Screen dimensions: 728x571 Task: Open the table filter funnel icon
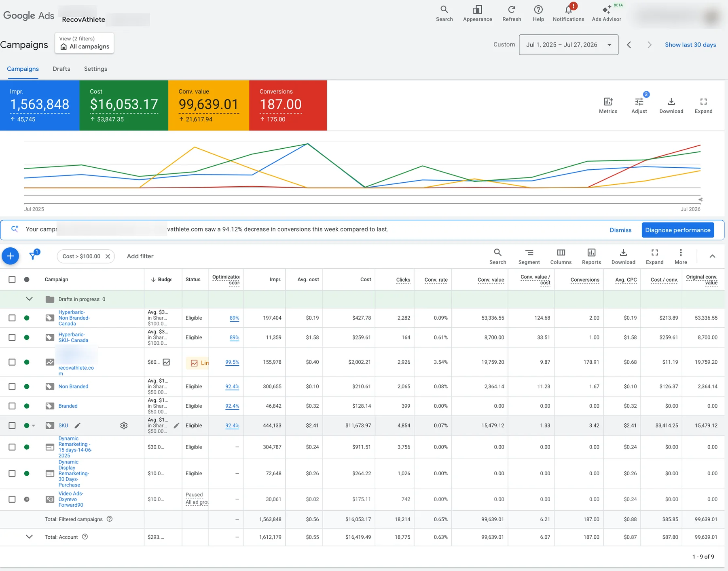click(x=34, y=255)
